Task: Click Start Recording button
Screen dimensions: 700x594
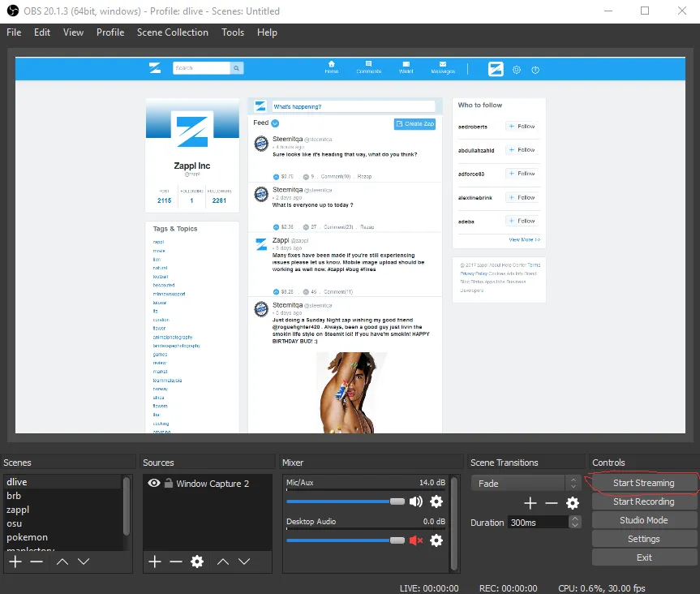Action: tap(643, 501)
